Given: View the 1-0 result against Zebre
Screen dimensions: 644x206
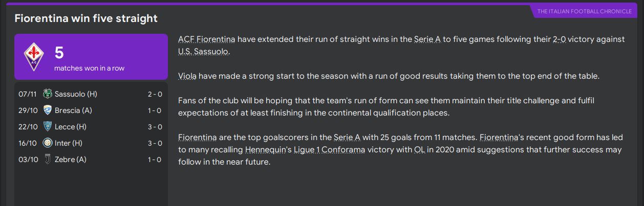Looking at the screenshot, I should (155, 159).
